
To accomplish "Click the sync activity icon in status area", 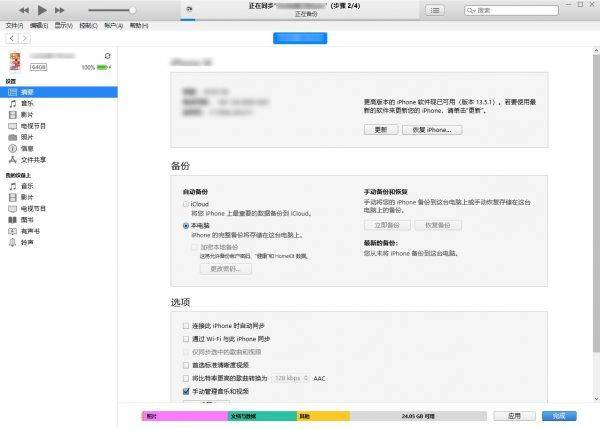I will click(x=189, y=9).
